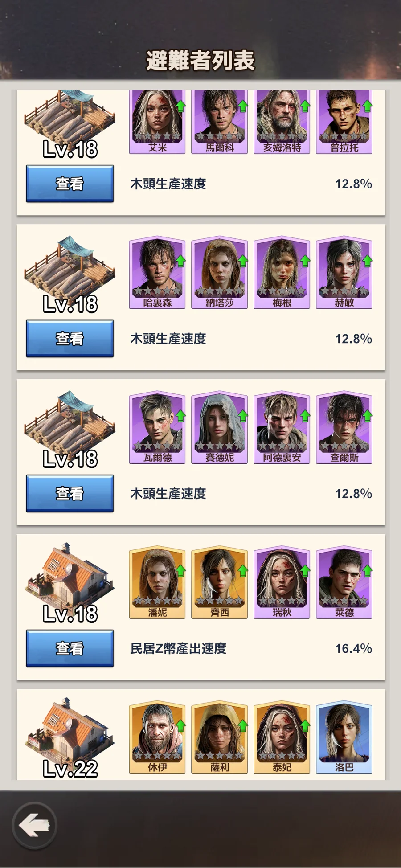The height and width of the screenshot is (868, 401).
Task: Select refugee portrait 梅根
Action: [x=282, y=272]
